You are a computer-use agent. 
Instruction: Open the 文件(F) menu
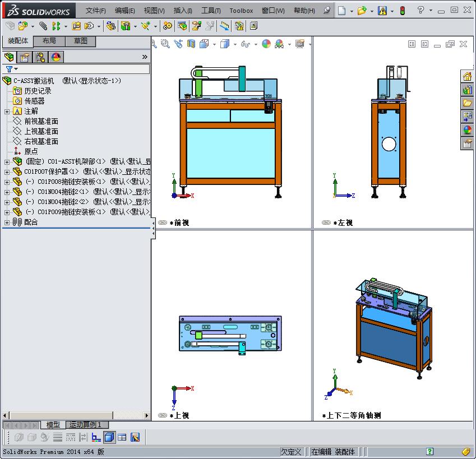(96, 11)
